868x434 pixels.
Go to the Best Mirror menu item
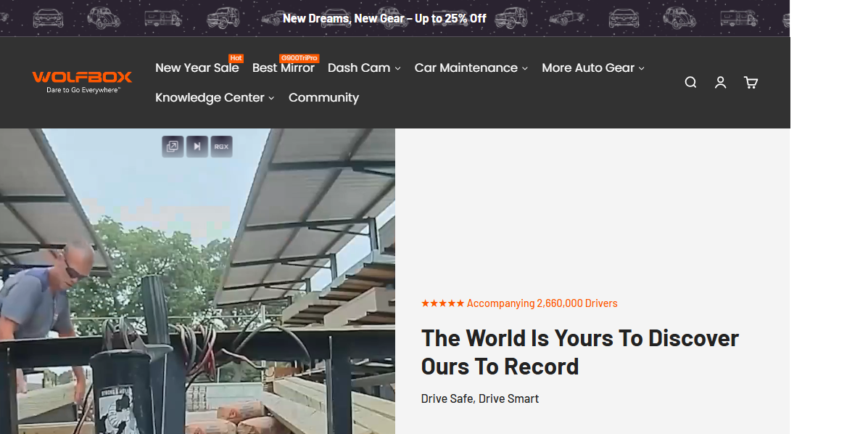coord(283,68)
